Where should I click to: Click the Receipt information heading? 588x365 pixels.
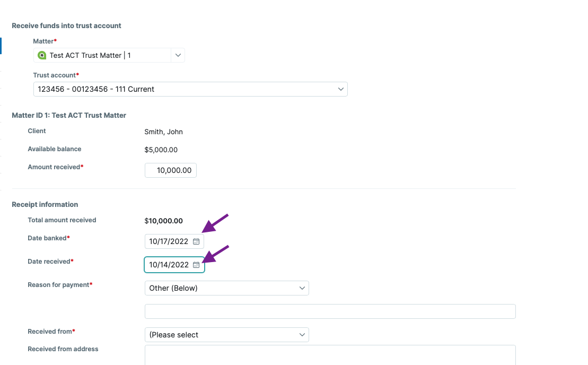[x=45, y=204]
